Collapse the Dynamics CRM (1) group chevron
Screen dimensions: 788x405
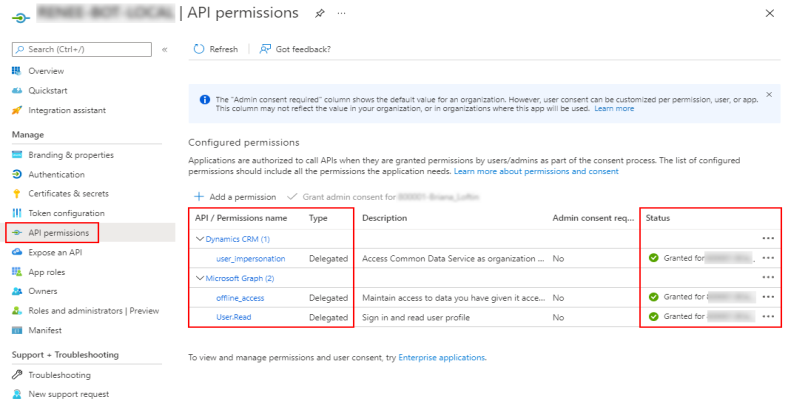[x=200, y=239]
